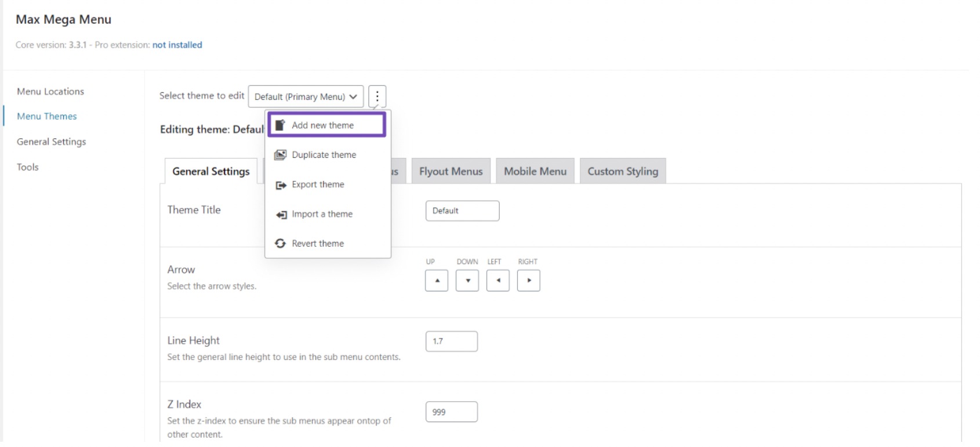Open Menu Locations in the sidebar
Screen dimensions: 980x447
pyautogui.click(x=50, y=92)
